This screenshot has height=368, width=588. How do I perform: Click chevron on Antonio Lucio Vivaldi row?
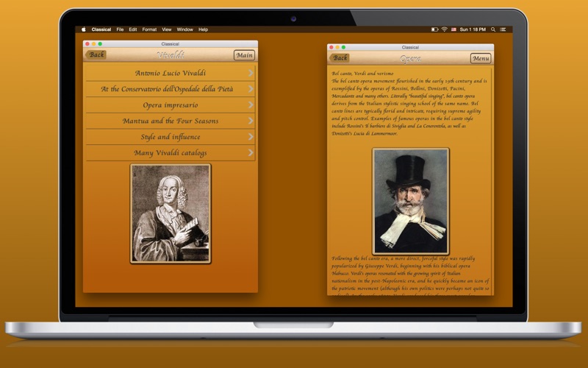pos(251,73)
